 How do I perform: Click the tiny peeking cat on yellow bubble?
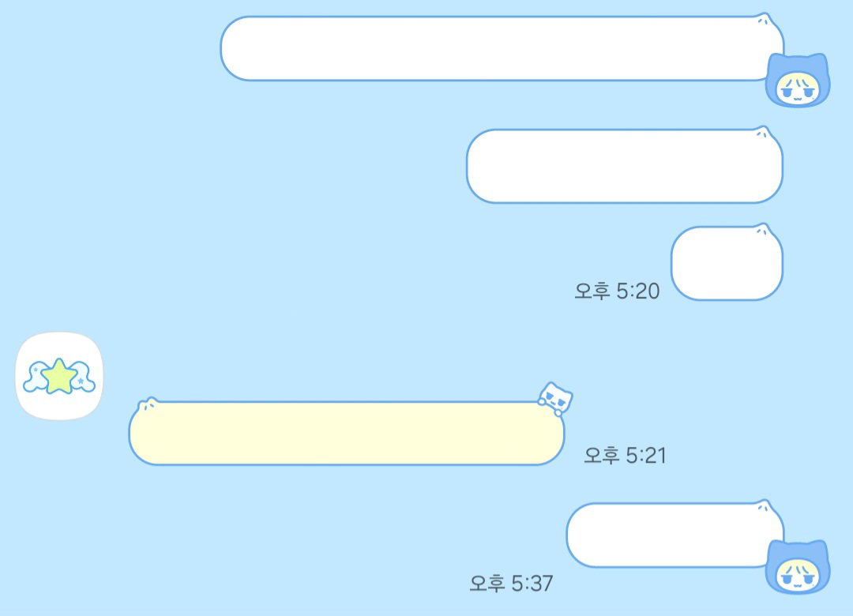(555, 399)
